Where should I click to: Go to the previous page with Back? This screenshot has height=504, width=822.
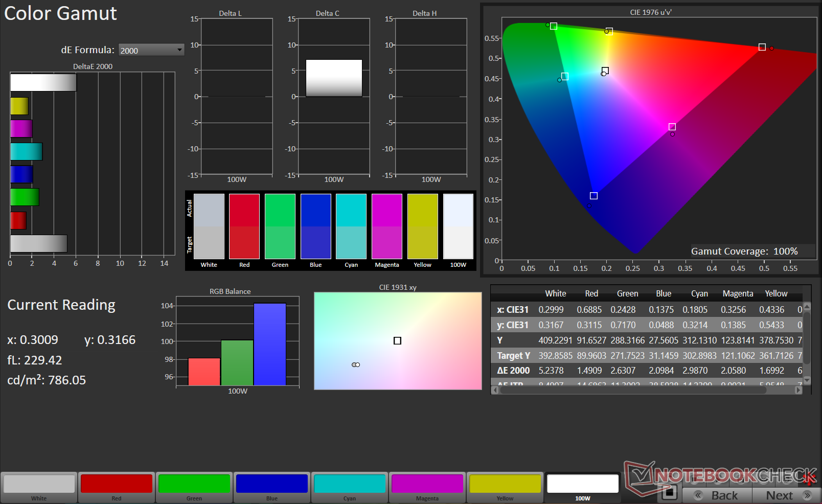coord(717,495)
